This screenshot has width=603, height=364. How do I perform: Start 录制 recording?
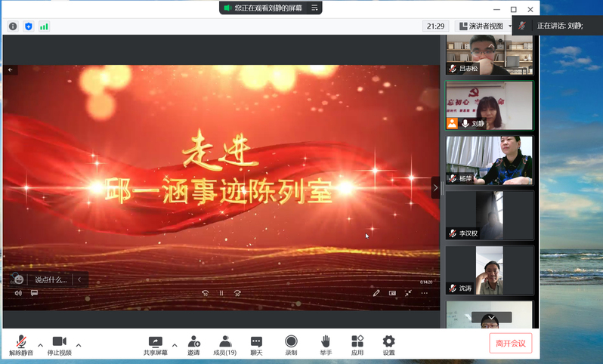click(x=291, y=341)
